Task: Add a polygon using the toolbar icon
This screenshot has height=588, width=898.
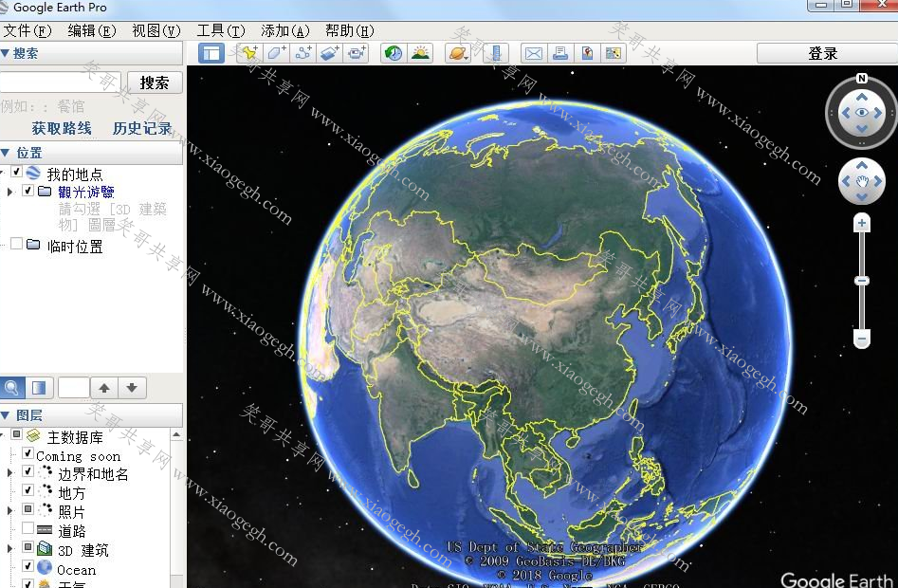Action: tap(277, 53)
